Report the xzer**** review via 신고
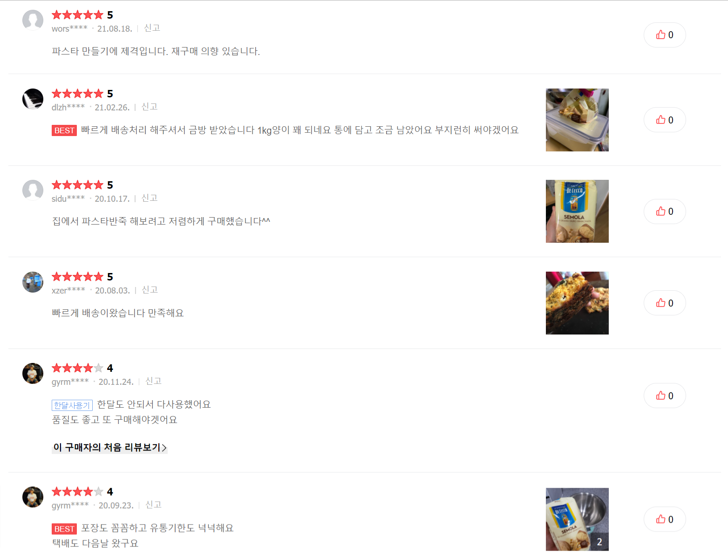 150,290
